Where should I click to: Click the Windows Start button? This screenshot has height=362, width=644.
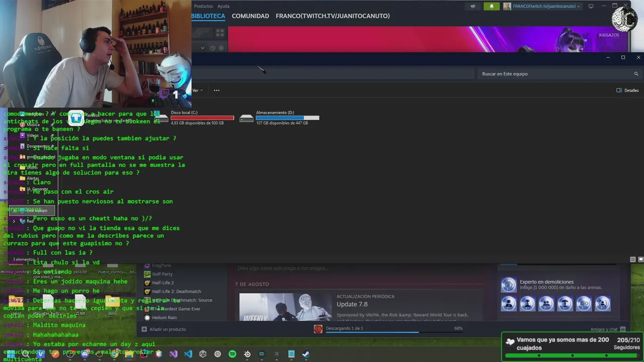tap(11, 354)
